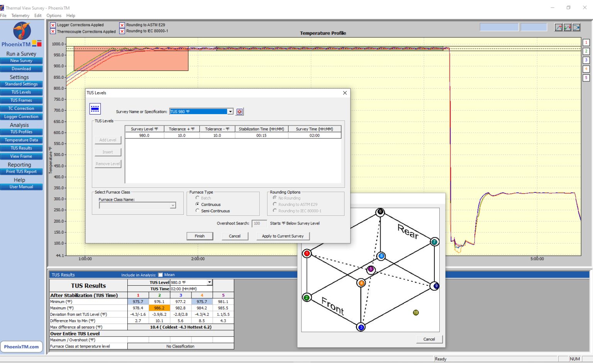Click the first graph peak icon top right

[x=558, y=27]
